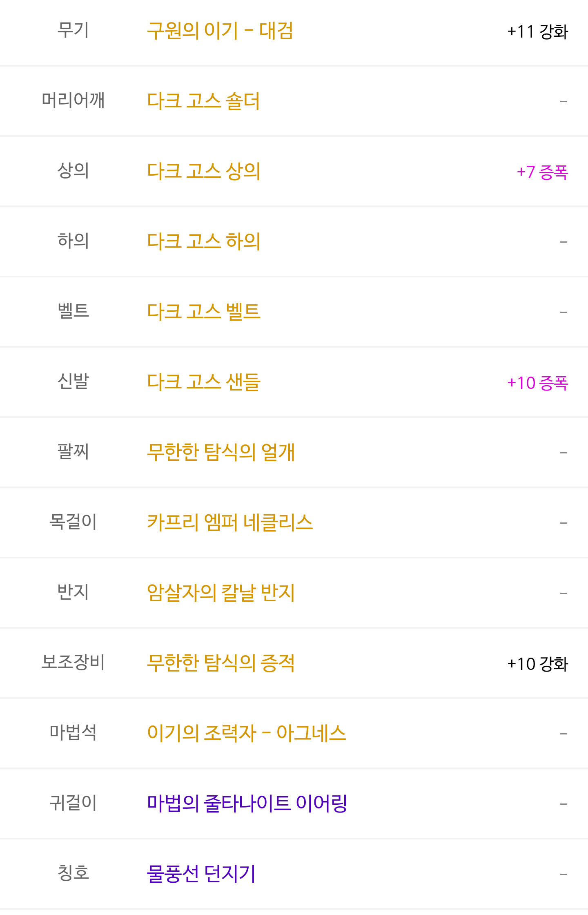Click 카프리 엠퍼 네클리스 necklace item
588x915 pixels.
[x=229, y=522]
